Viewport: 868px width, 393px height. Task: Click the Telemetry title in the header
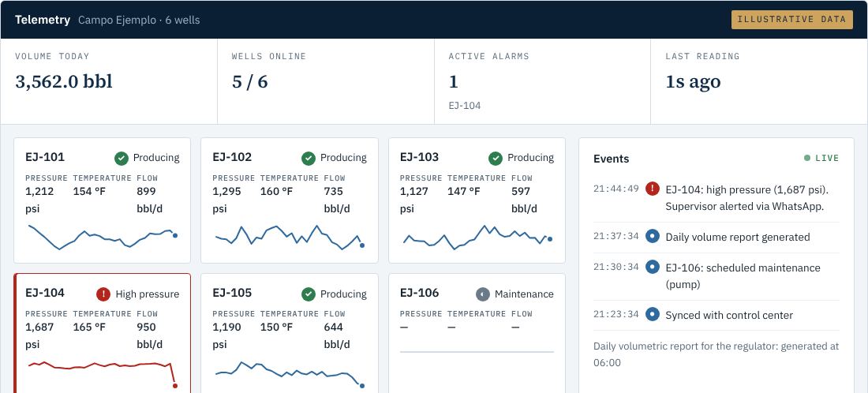pyautogui.click(x=43, y=20)
